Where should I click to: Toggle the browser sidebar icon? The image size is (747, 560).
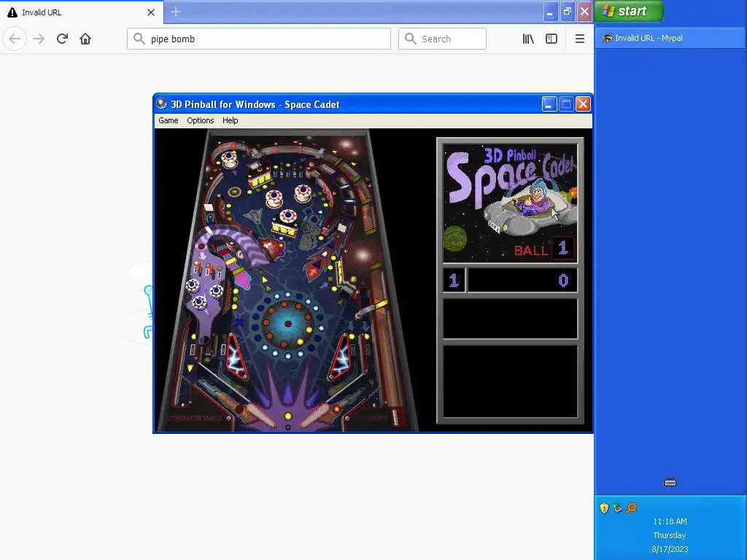point(551,39)
